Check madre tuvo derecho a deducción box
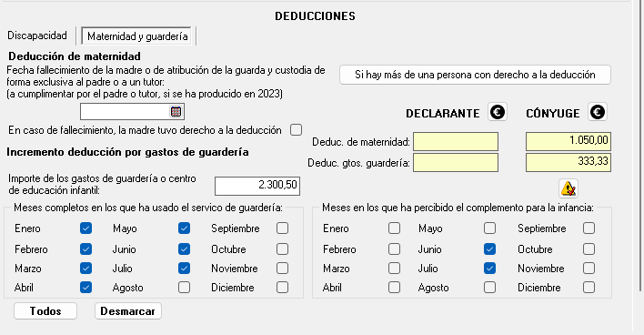 click(x=296, y=130)
